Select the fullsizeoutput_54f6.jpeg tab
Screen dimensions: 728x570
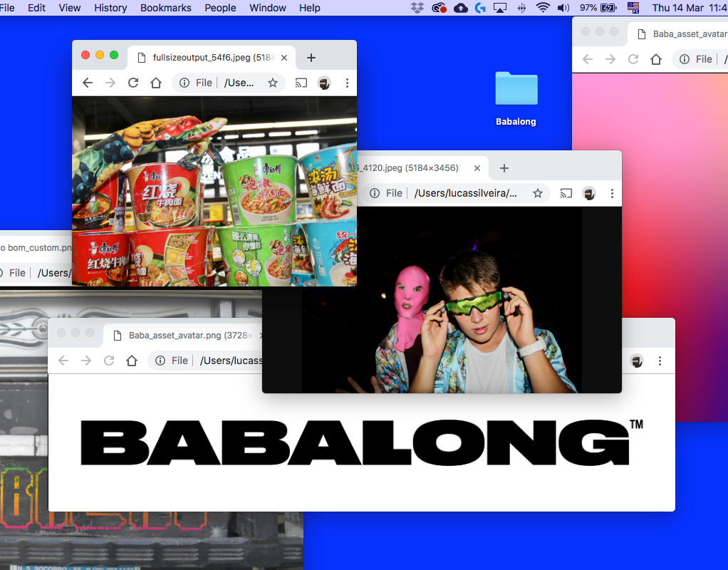coord(213,58)
